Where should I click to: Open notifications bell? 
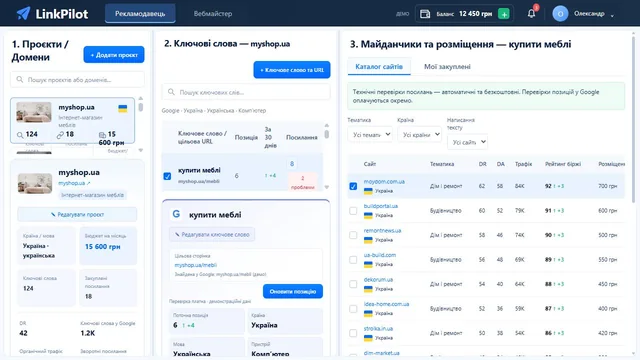coord(531,13)
